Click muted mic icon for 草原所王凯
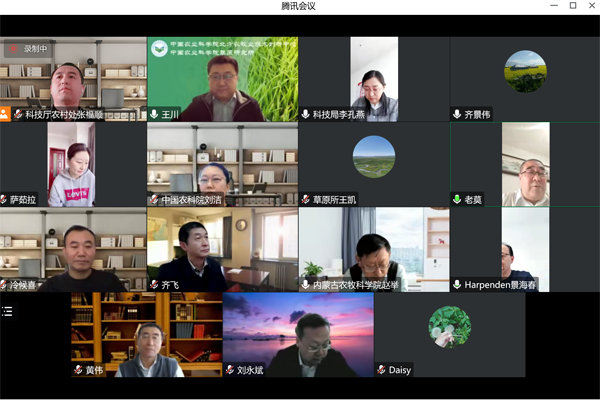This screenshot has width=600, height=400. [305, 199]
